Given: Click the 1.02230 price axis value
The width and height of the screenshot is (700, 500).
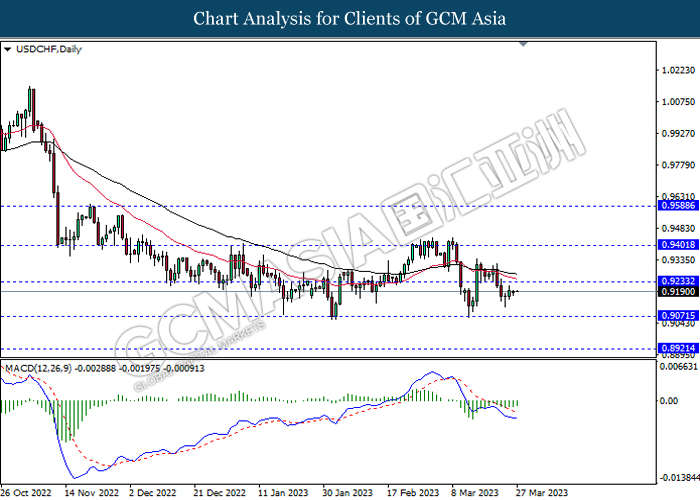Looking at the screenshot, I should [x=679, y=70].
